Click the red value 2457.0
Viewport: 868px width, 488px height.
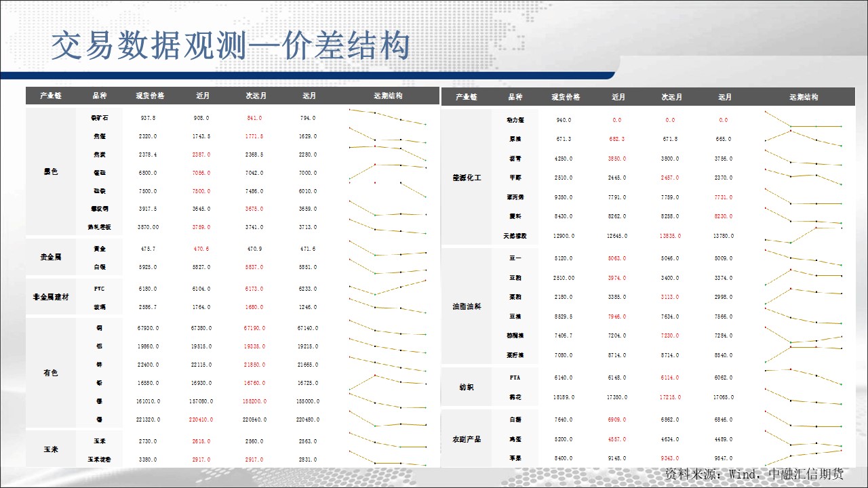(x=671, y=178)
